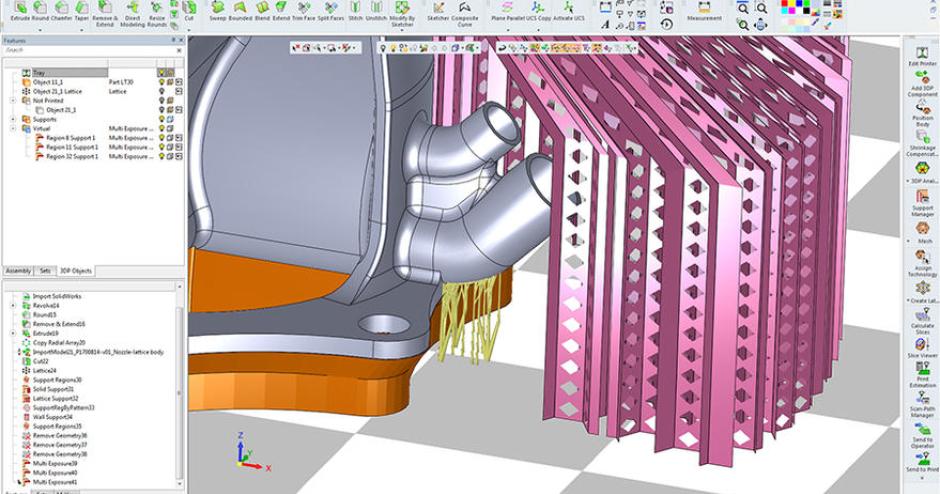Image resolution: width=940 pixels, height=494 pixels.
Task: Choose the Resize Rounds tool
Action: [156, 13]
